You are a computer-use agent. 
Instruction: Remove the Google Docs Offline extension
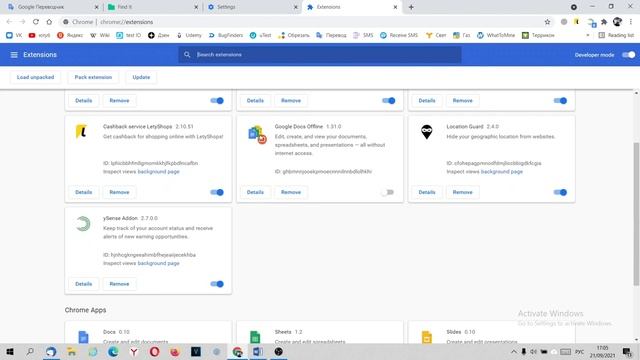click(x=291, y=192)
